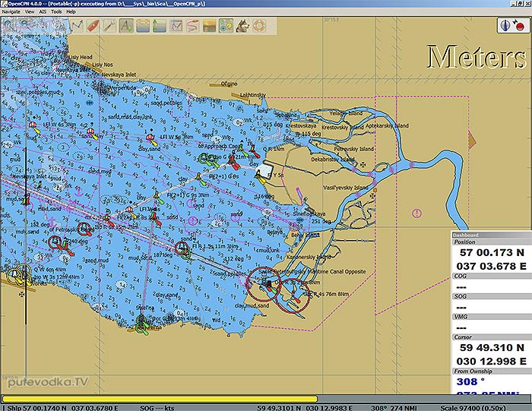Click status bar SOG --- kts field
Screen dimensions: 532x411
157,408
